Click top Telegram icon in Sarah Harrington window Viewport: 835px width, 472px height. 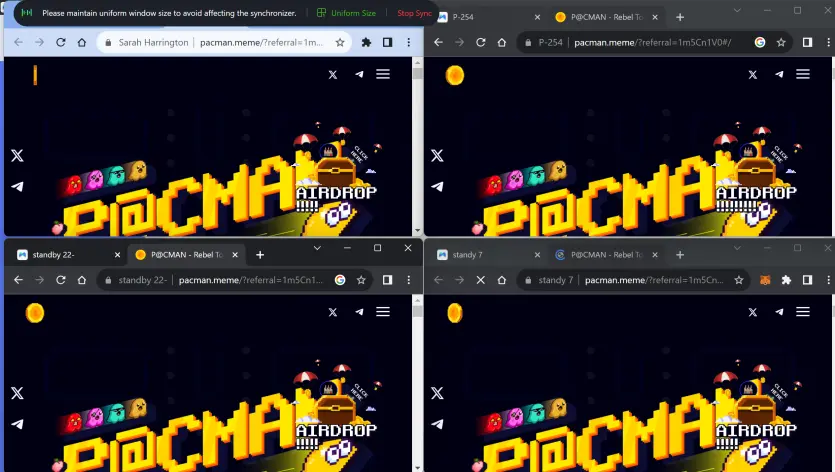(x=359, y=75)
